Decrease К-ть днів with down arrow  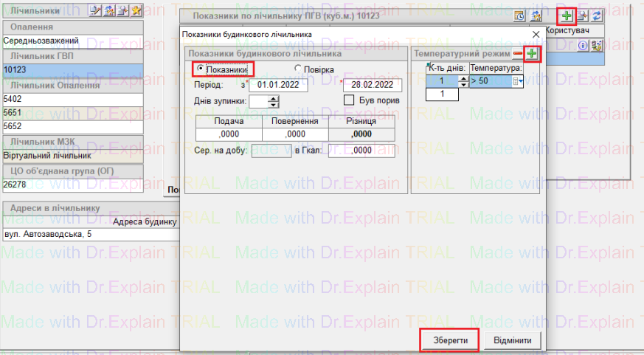463,85
